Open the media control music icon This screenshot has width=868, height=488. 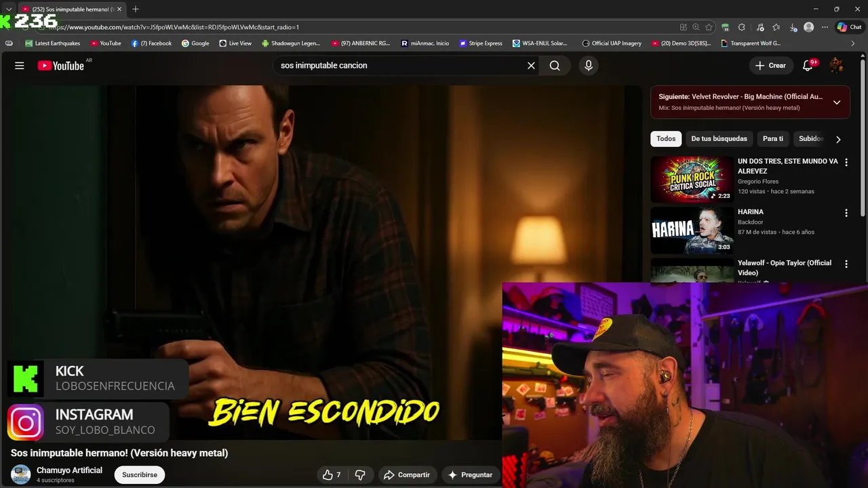pos(759,27)
